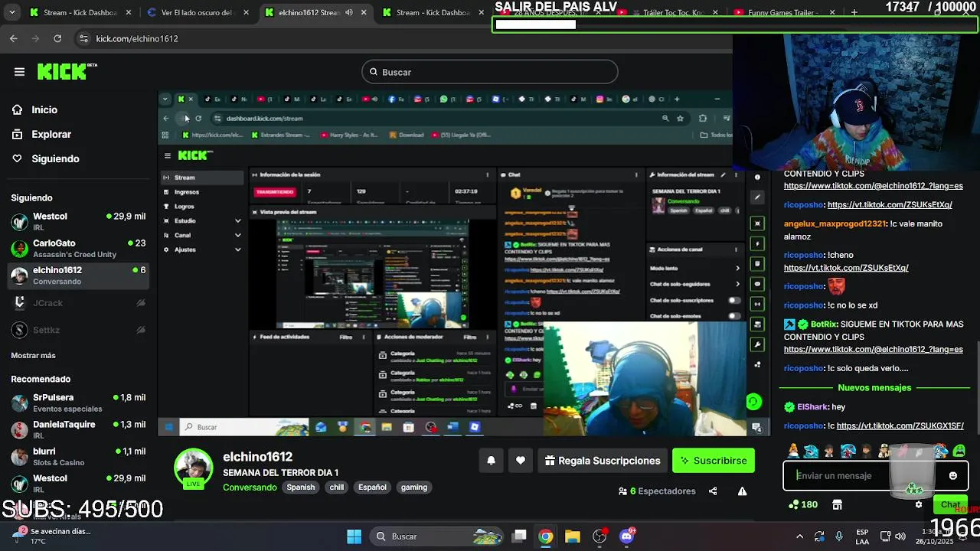
Task: Open the volume control in system tray
Action: click(900, 536)
